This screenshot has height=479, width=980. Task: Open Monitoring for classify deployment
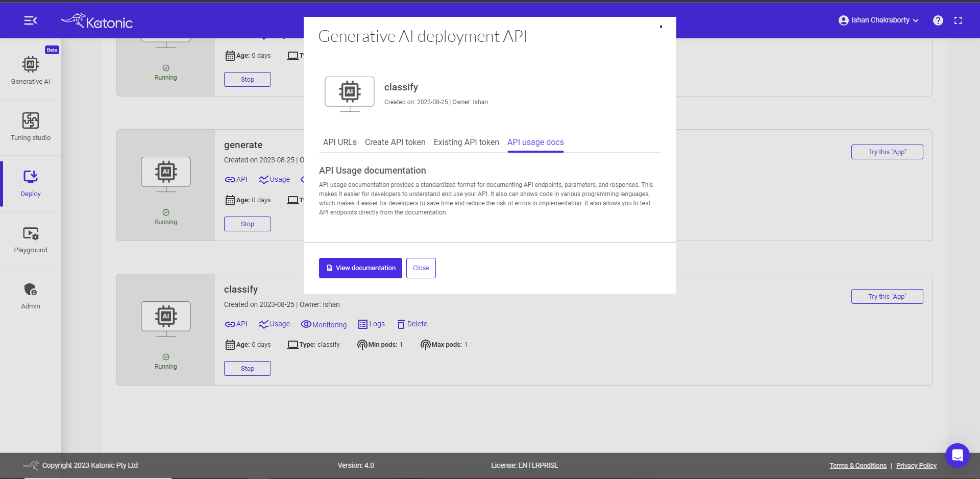coord(324,324)
